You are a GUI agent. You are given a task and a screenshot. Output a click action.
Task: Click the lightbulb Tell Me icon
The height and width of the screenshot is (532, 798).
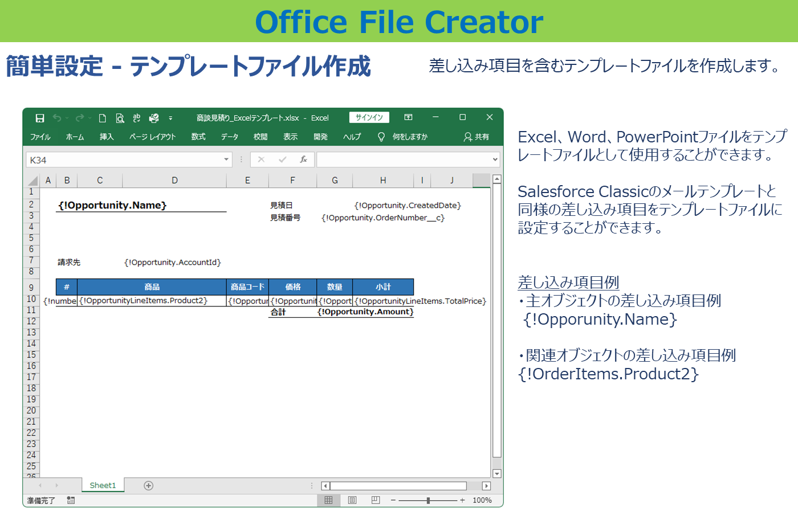(381, 137)
